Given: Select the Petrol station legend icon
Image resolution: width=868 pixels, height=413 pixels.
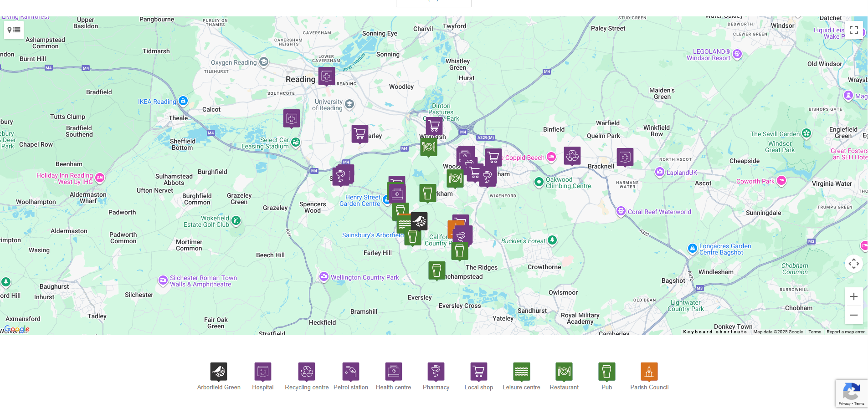Looking at the screenshot, I should (350, 371).
